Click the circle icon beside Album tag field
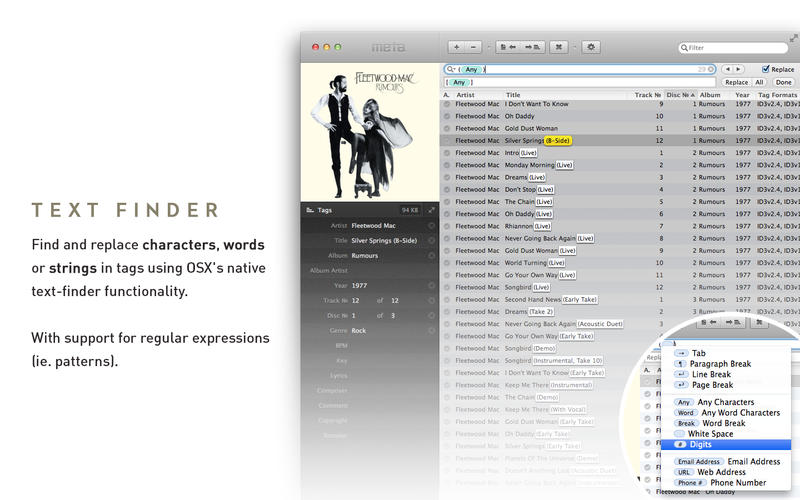The width and height of the screenshot is (800, 500). [432, 255]
